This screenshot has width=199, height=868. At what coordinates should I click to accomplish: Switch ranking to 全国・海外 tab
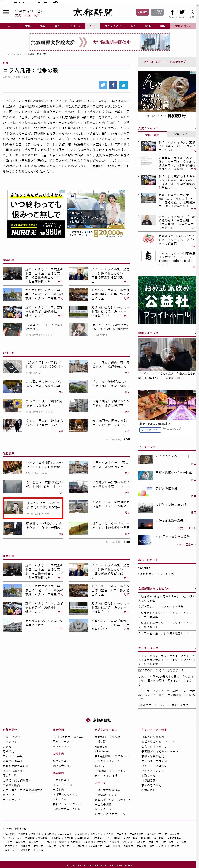click(181, 134)
